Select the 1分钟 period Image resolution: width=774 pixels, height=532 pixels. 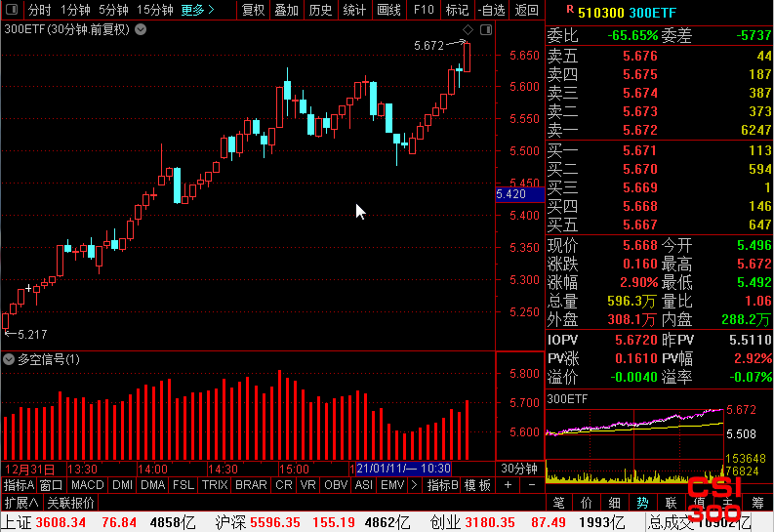pos(75,10)
